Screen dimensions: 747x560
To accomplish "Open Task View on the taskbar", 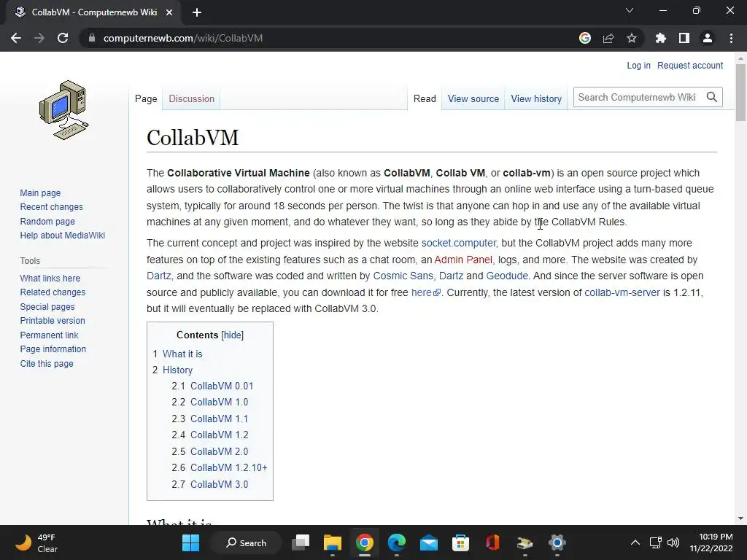I will click(301, 542).
